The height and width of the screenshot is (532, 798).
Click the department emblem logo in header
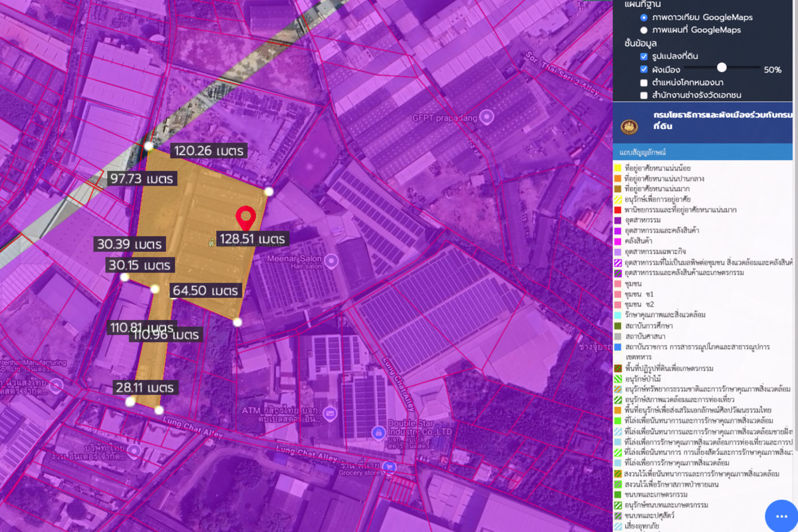(x=628, y=126)
